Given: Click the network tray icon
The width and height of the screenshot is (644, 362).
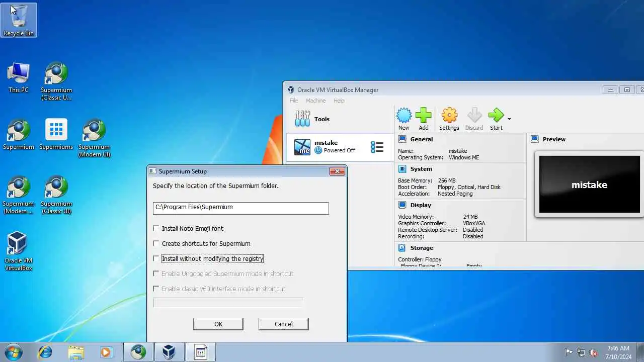Looking at the screenshot, I should (581, 352).
